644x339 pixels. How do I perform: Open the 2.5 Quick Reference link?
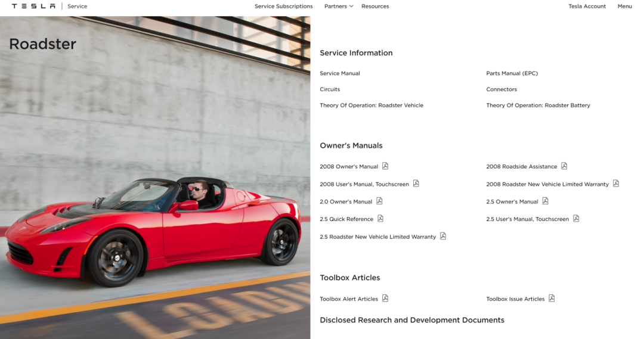point(346,219)
